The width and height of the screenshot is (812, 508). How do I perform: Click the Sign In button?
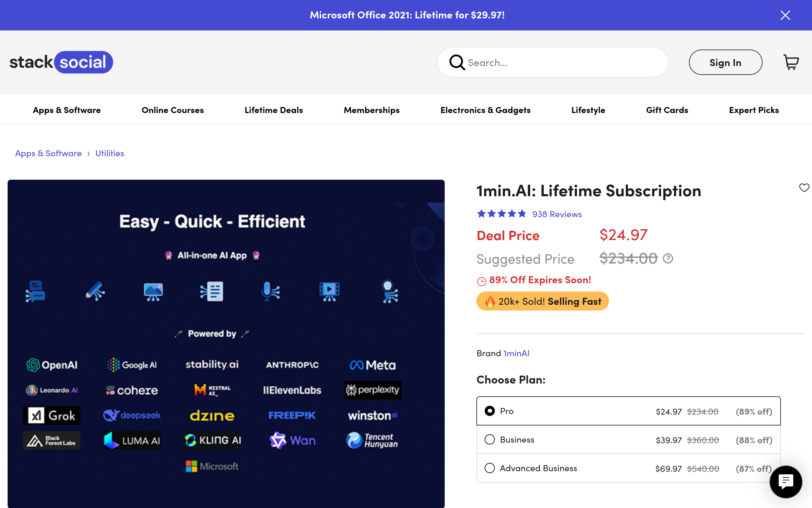pyautogui.click(x=725, y=62)
